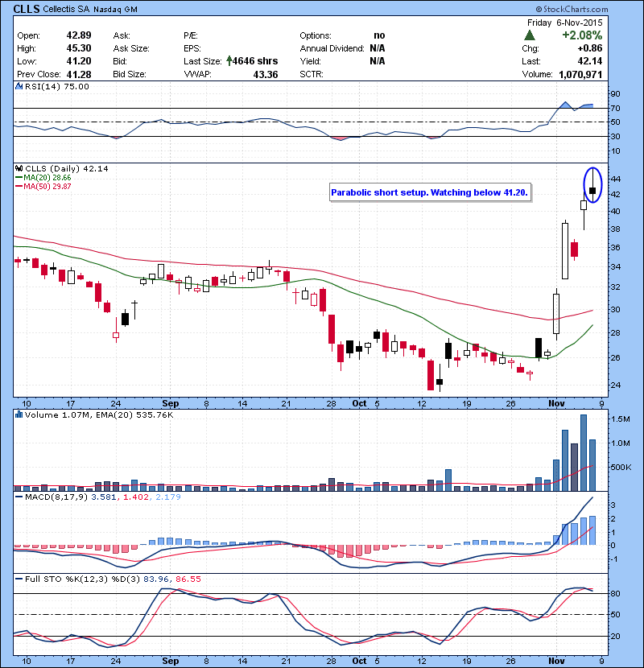
Task: Click the Low value 41.20
Action: pyautogui.click(x=79, y=61)
